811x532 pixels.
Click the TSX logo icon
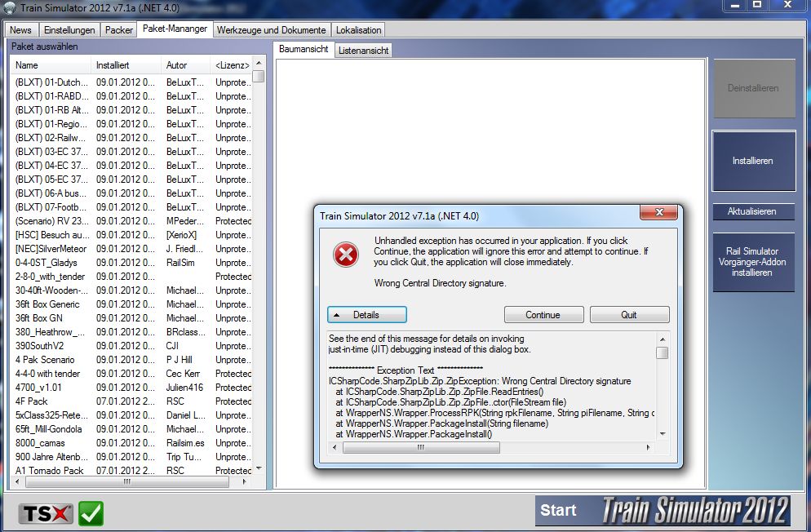46,513
